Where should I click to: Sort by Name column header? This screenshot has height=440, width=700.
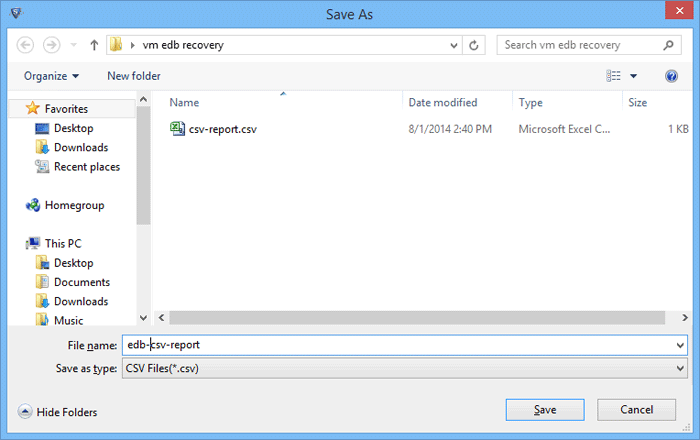pyautogui.click(x=184, y=103)
